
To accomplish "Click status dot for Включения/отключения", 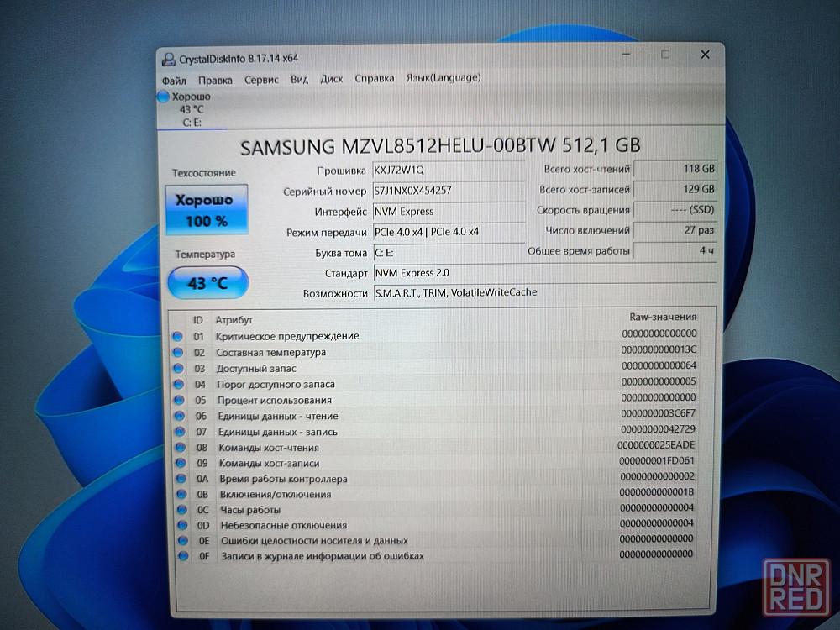I will pos(181,494).
